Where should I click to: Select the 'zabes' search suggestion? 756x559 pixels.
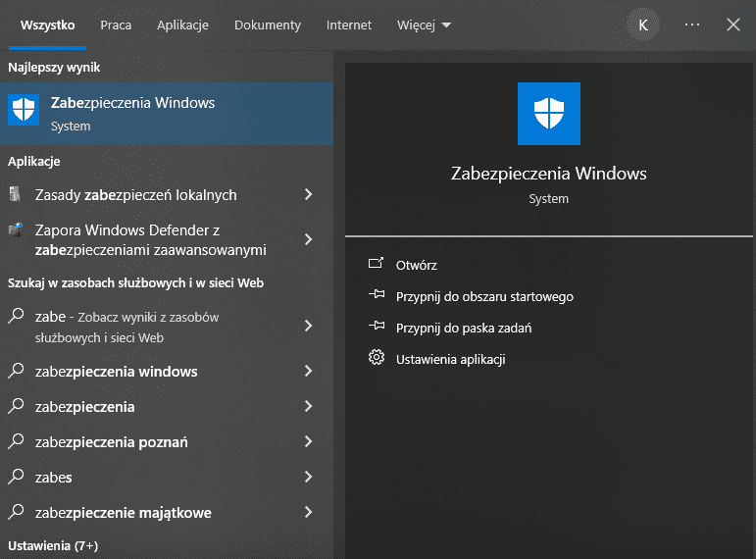click(167, 477)
